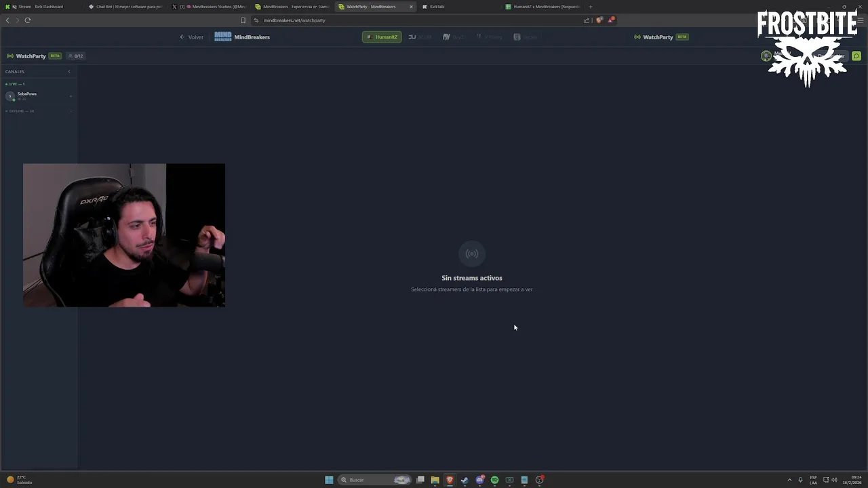Click the user avatar in the toolbar
868x488 pixels.
coord(766,56)
